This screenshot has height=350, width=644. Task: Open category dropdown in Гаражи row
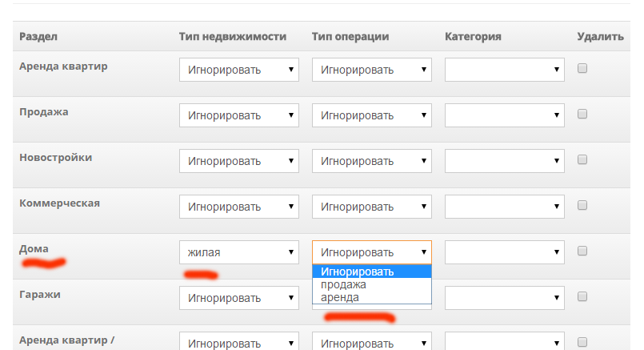[504, 298]
